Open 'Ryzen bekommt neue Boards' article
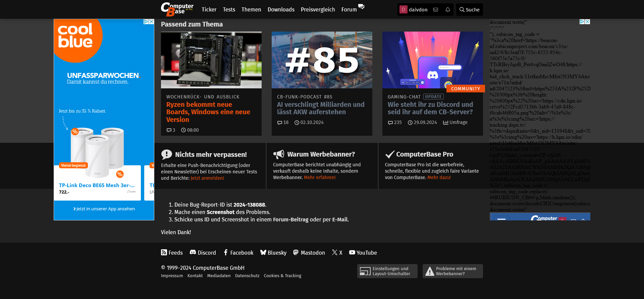Screen dimensions: 644x299 [x=208, y=112]
